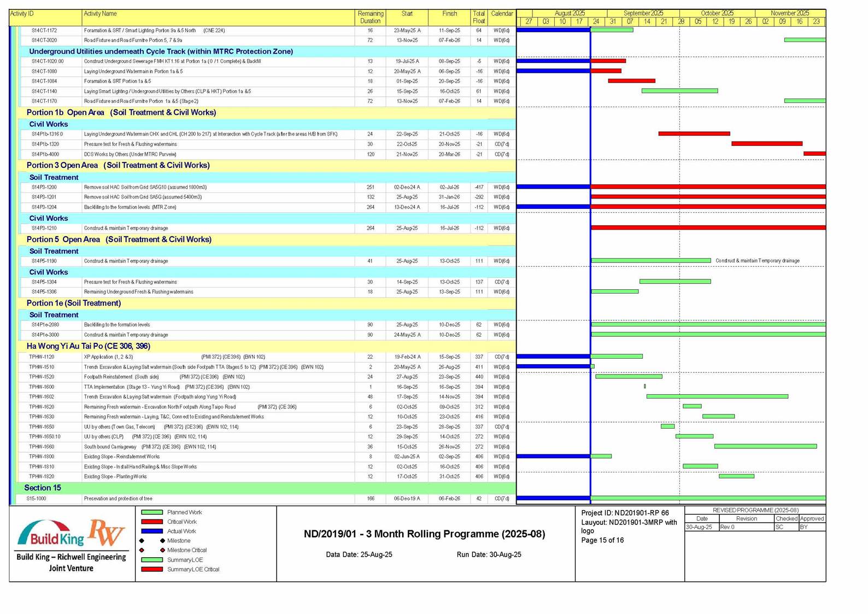Image resolution: width=868 pixels, height=614 pixels.
Task: Click activity ID TPHW-1120
Action: tap(42, 357)
